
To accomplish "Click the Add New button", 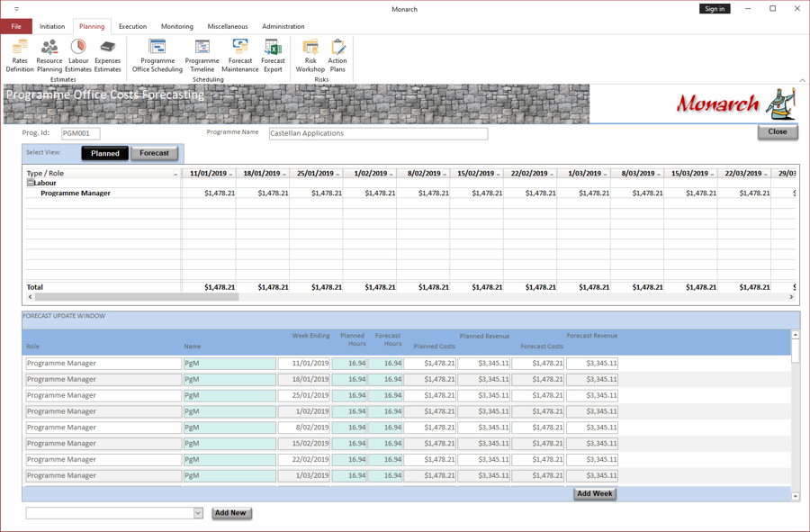I will [x=230, y=513].
